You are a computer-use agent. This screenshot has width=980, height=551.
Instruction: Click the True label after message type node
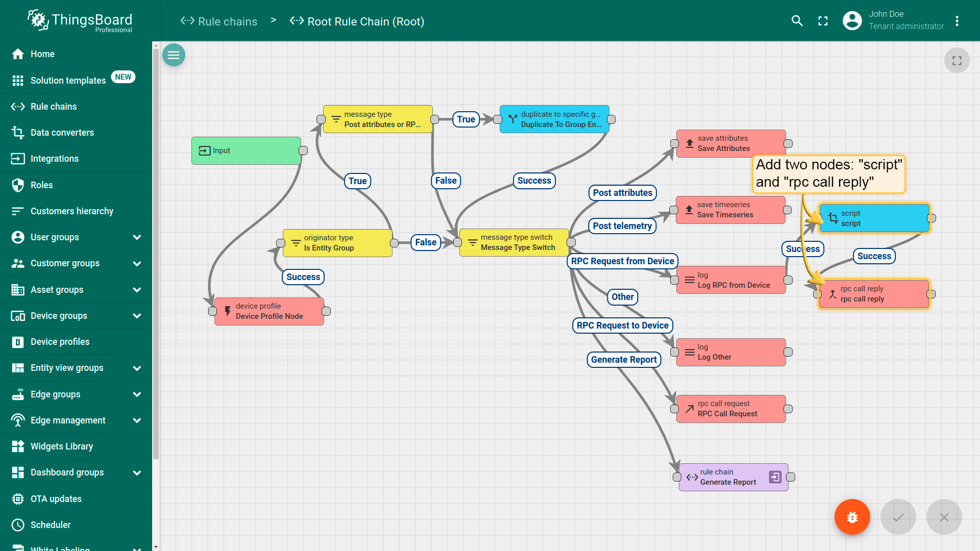point(466,119)
